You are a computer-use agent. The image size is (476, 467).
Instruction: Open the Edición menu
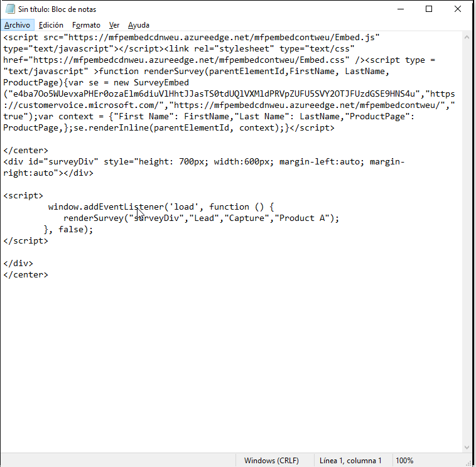51,25
